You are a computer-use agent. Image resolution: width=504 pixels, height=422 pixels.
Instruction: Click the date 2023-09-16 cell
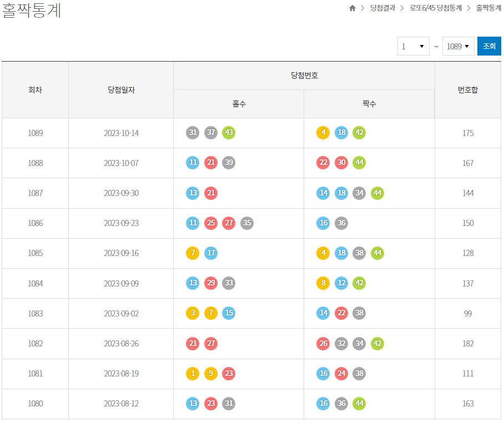click(121, 253)
